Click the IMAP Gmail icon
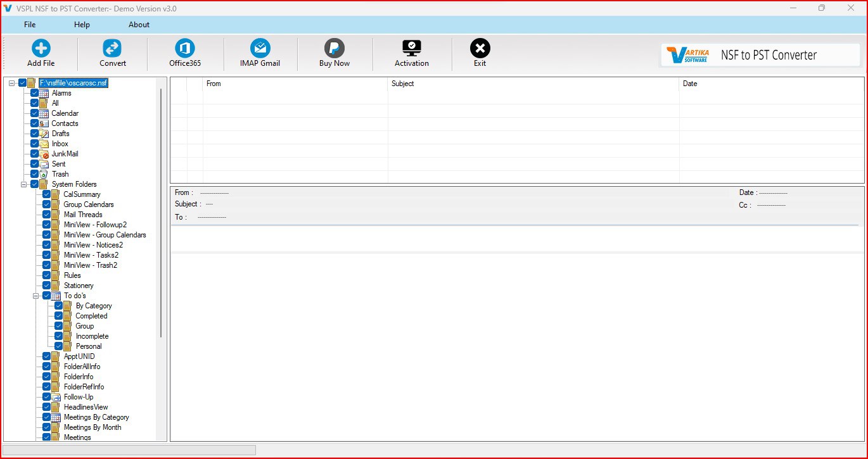 click(260, 52)
